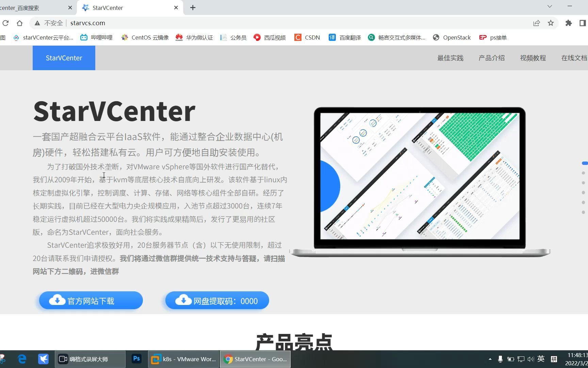Close the StarVCenter tab
The width and height of the screenshot is (588, 368).
176,7
